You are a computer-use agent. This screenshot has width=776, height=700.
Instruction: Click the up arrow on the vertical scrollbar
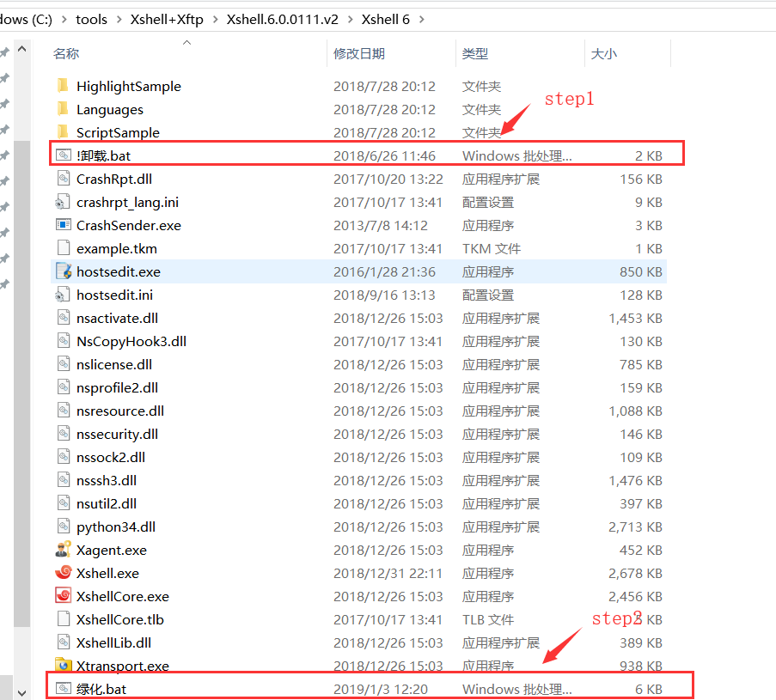pyautogui.click(x=21, y=48)
